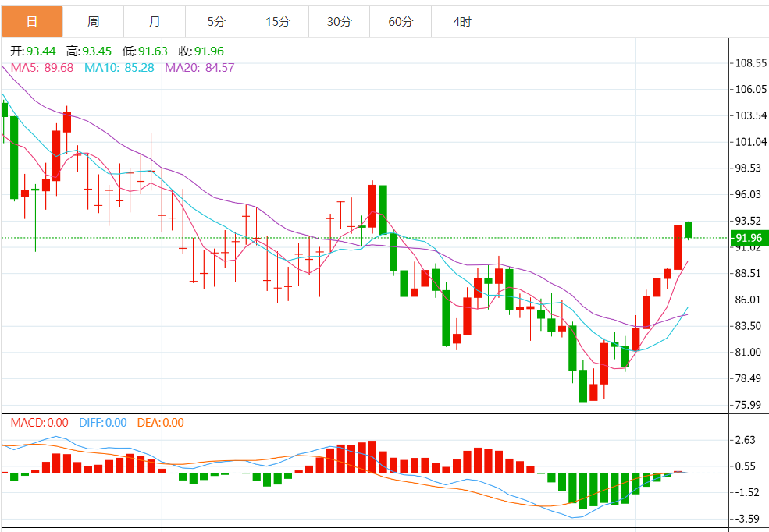Viewport: 769px width, 532px height.
Task: Click the MA5: 89.68 indicator label
Action: click(42, 68)
